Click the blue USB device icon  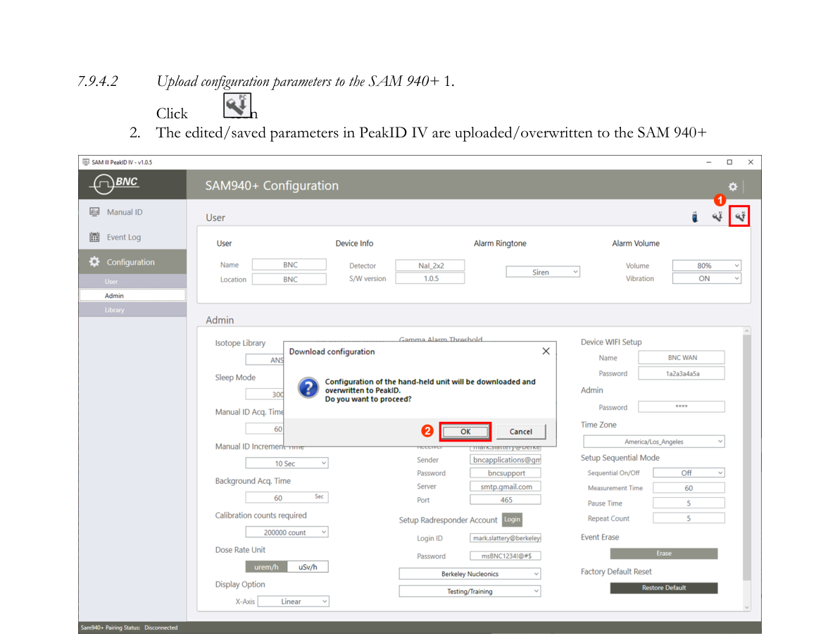click(695, 216)
